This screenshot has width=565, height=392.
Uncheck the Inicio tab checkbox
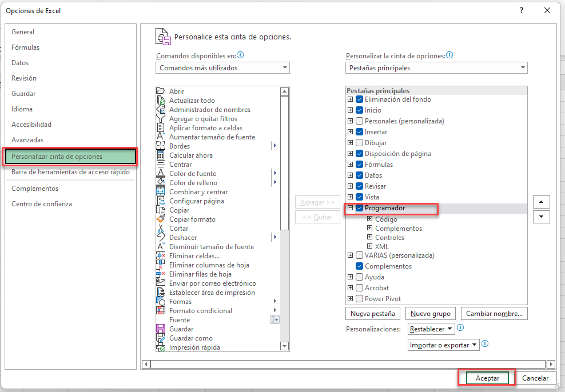(x=359, y=110)
